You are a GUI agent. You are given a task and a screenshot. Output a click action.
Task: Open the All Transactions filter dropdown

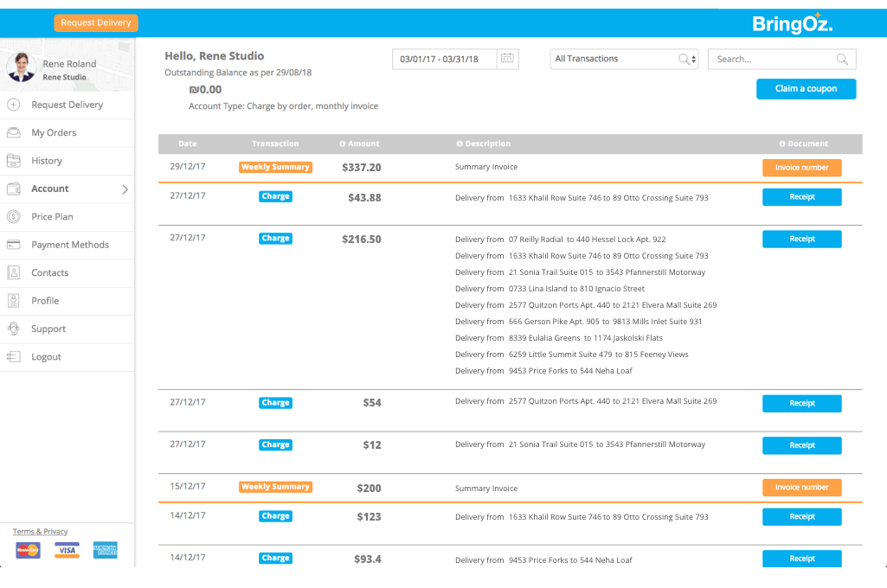pyautogui.click(x=624, y=59)
